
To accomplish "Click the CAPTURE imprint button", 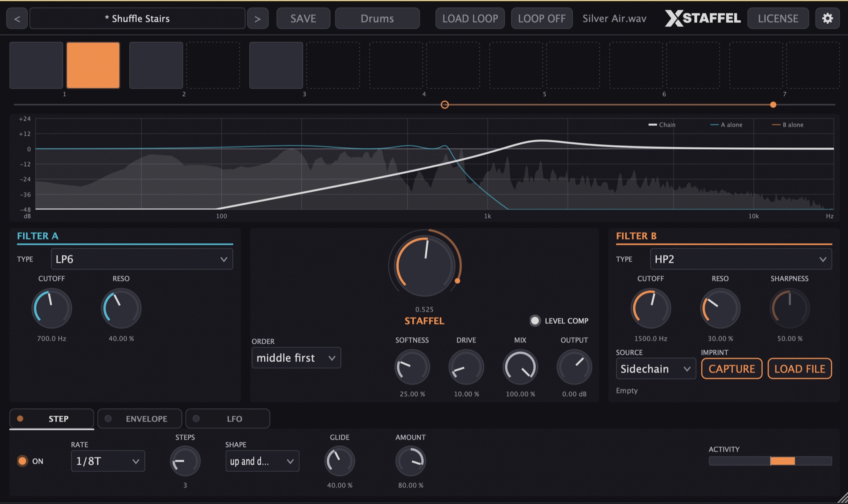I will point(732,369).
